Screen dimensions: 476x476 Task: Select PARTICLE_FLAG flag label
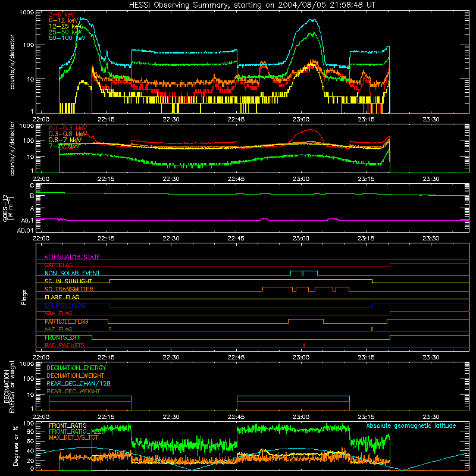67,321
